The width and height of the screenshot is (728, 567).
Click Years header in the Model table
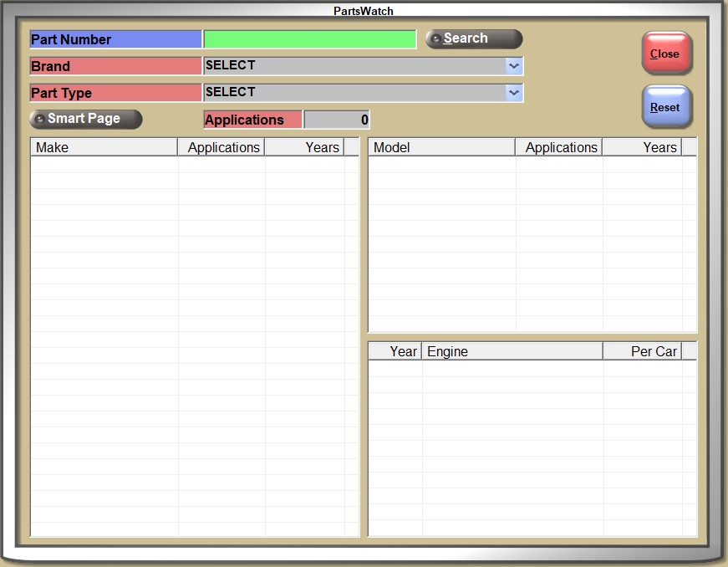[642, 147]
